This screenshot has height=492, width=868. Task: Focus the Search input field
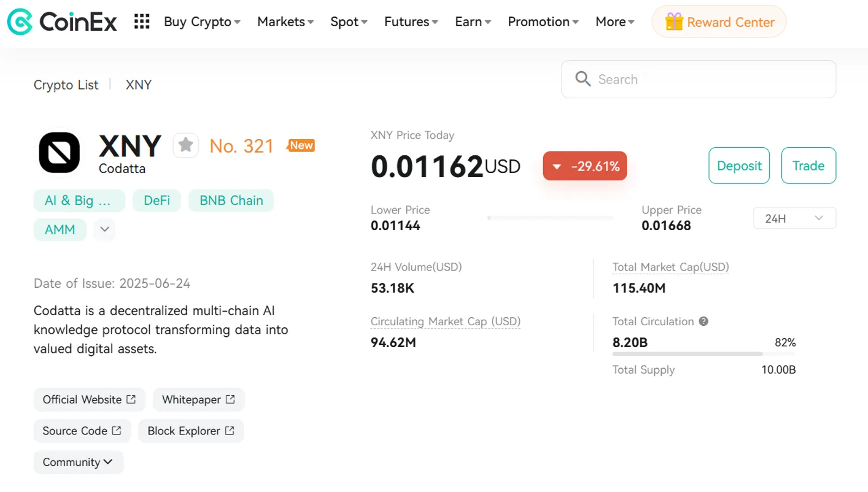pos(699,79)
